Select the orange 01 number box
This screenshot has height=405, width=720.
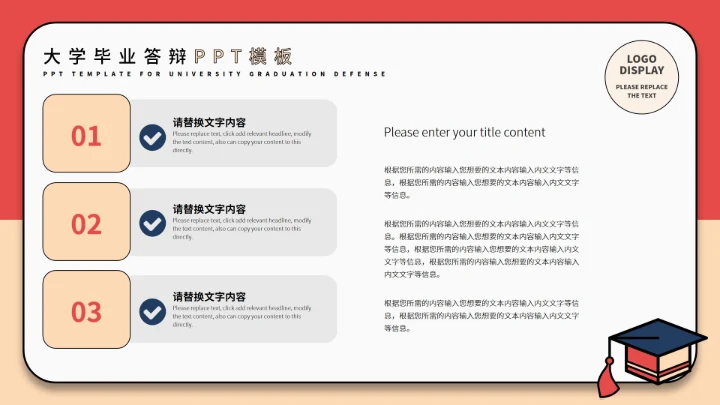tap(86, 134)
